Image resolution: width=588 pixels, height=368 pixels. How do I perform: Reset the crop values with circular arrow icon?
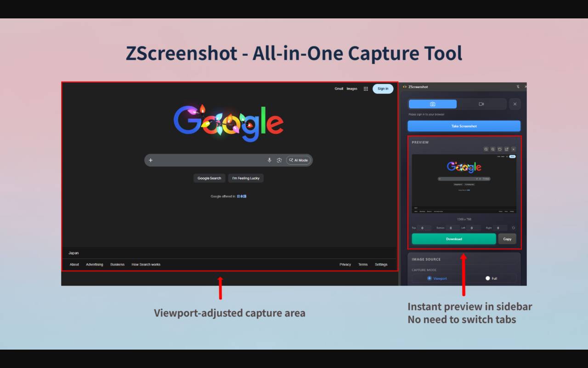pos(514,228)
